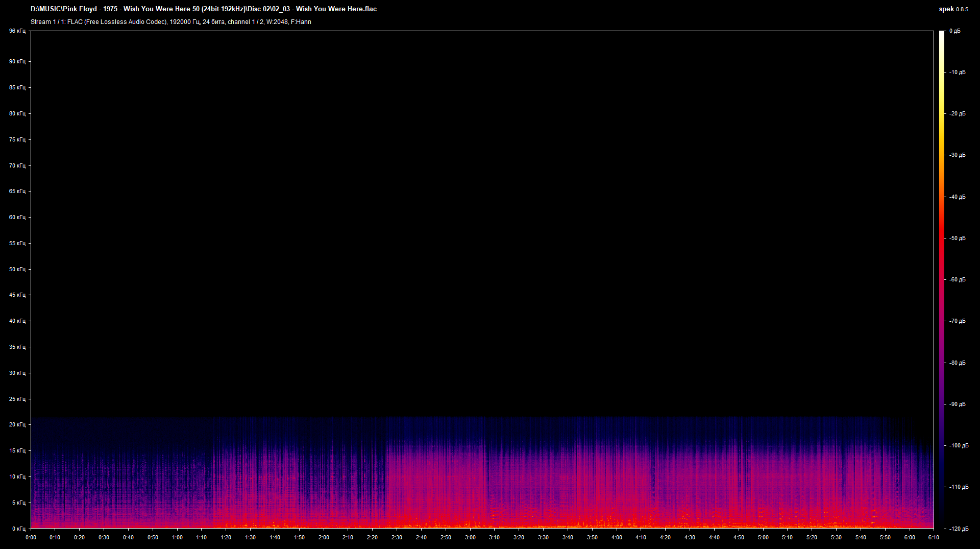Click the 3:00 timeline label
This screenshot has height=549, width=980.
[470, 537]
